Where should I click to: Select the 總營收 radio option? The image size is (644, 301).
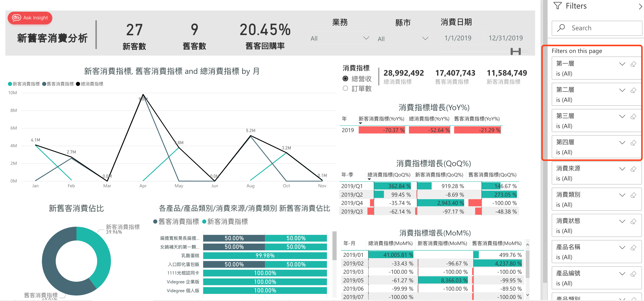click(345, 79)
